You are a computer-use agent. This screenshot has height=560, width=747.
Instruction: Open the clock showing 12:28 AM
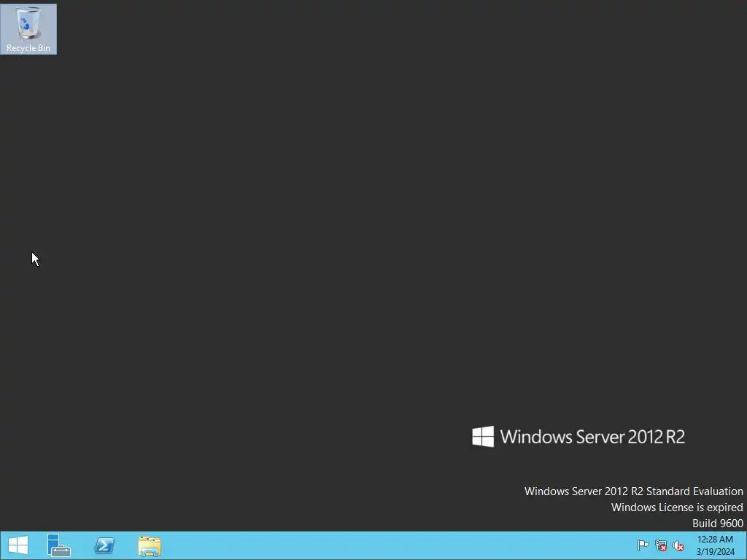tap(715, 545)
